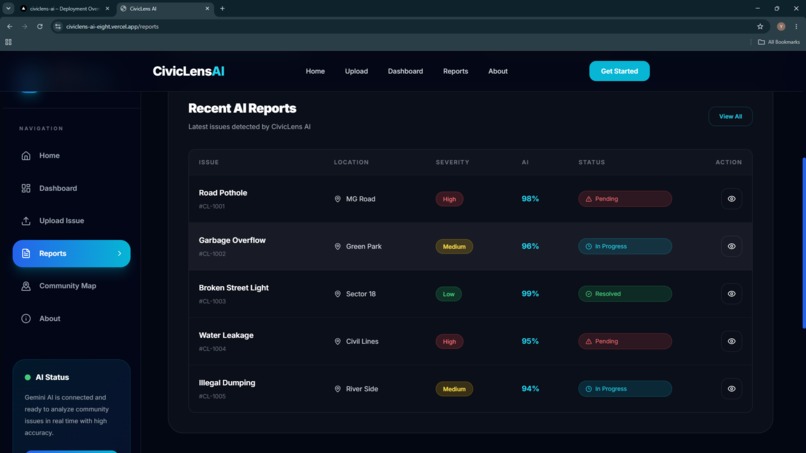Reload the current page
Screen dimensions: 806x453
click(x=40, y=26)
